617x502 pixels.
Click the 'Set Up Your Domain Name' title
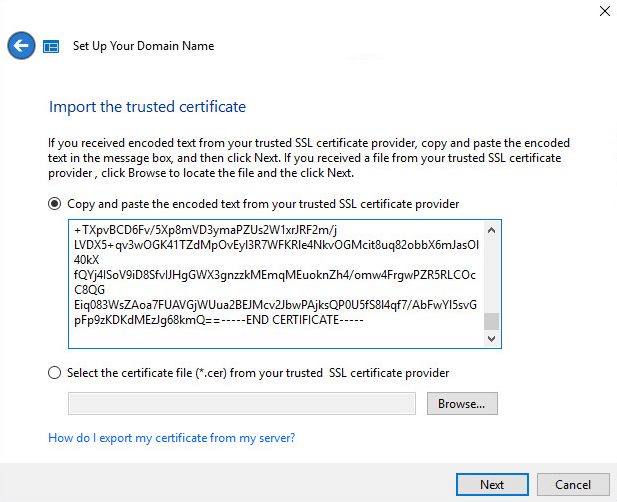point(143,46)
